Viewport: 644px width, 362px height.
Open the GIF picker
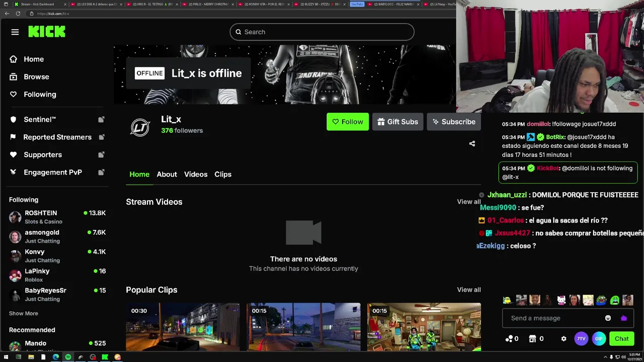point(599,339)
